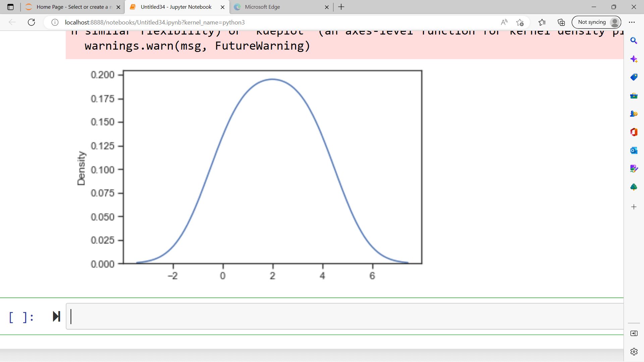Toggle read aloud for the page
Image resolution: width=644 pixels, height=362 pixels.
point(504,22)
